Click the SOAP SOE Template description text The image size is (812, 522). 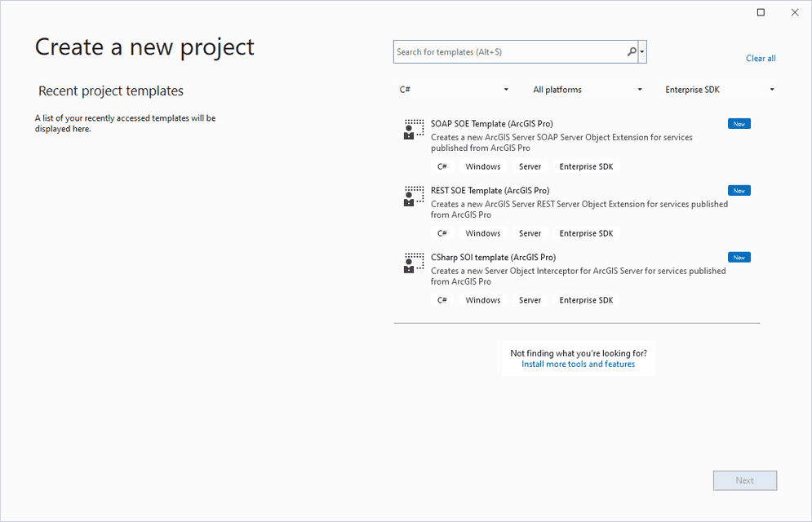(562, 143)
